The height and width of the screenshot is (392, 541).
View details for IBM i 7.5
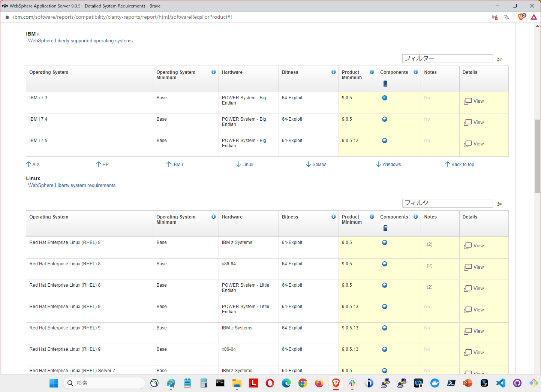(x=474, y=144)
